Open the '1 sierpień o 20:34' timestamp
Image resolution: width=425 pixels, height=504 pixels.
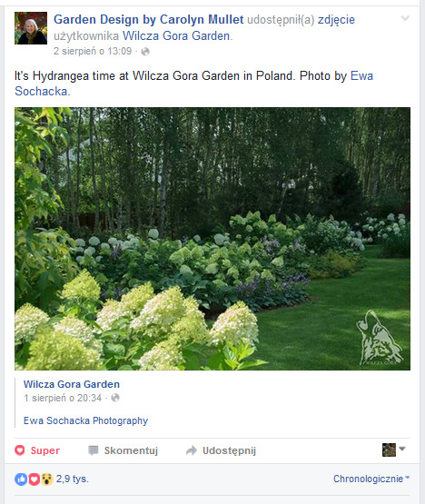pos(63,398)
